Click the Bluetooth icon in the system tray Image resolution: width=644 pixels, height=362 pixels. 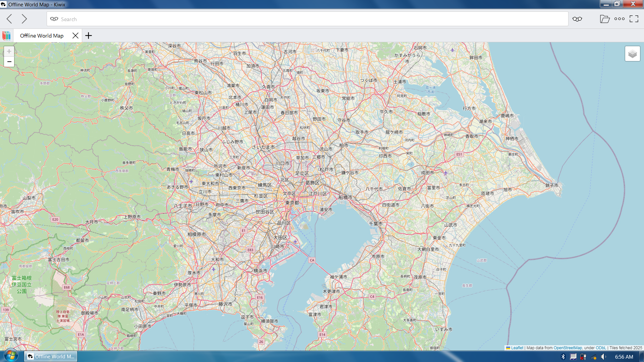tap(563, 357)
